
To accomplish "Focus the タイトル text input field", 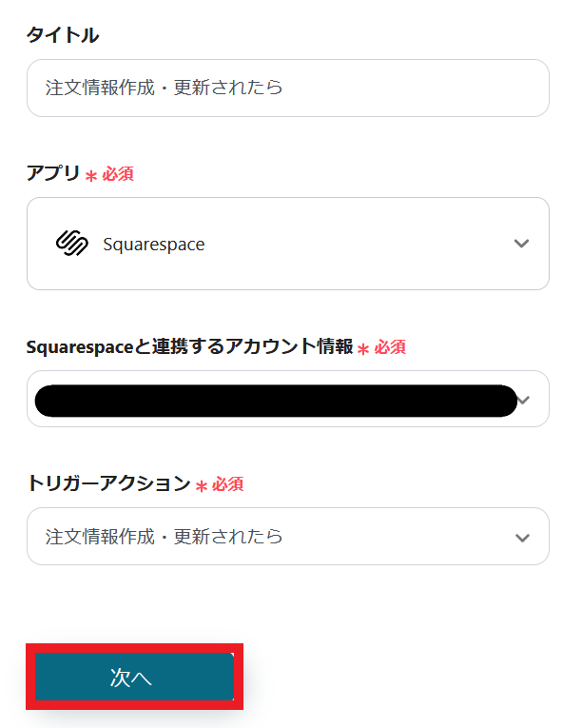I will [287, 89].
